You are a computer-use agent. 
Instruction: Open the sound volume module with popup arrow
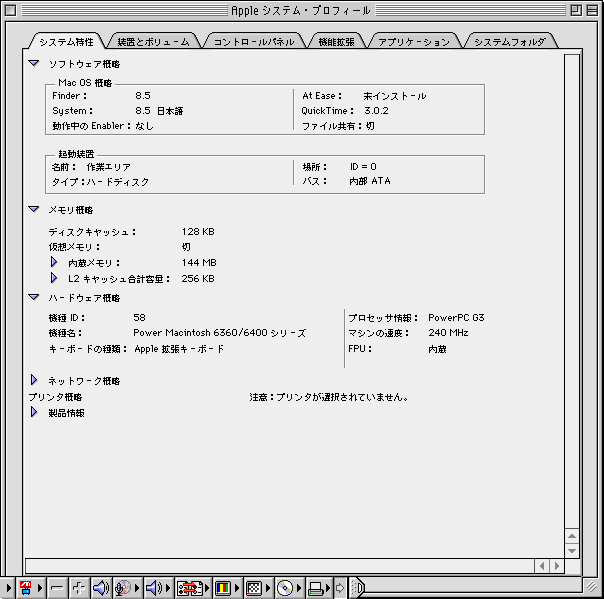(x=158, y=588)
